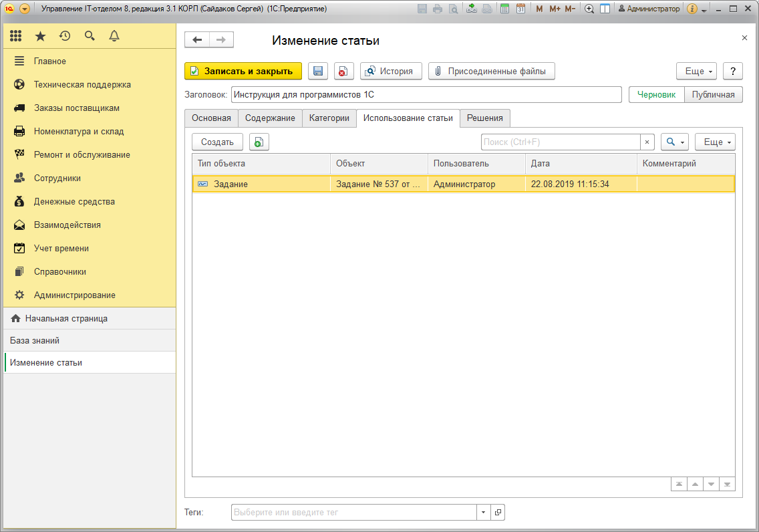Go back with the left arrow
This screenshot has height=532, width=759.
tap(197, 39)
